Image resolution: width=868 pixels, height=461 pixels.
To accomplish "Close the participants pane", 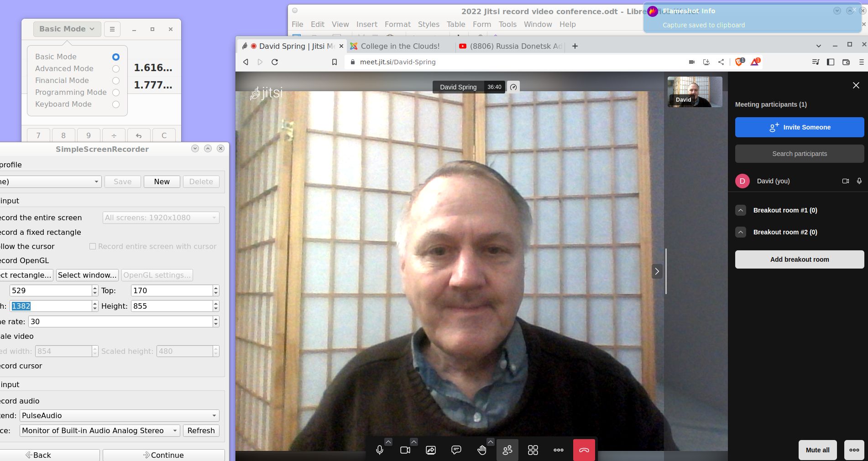I will 856,85.
